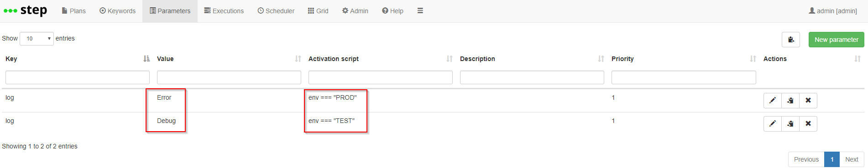Duplicate the Error log parameter row
This screenshot has height=168, width=868.
click(790, 101)
